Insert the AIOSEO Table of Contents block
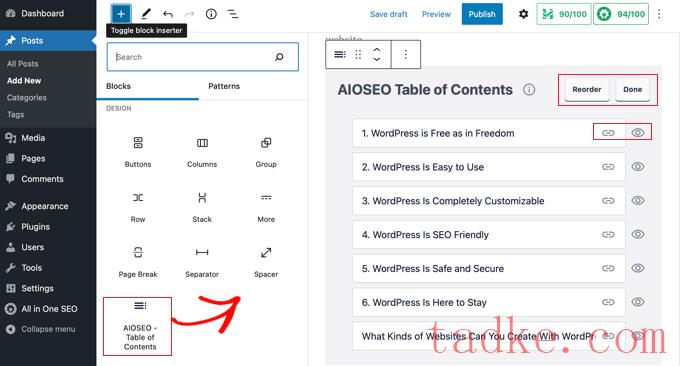The image size is (680, 366). 138,326
